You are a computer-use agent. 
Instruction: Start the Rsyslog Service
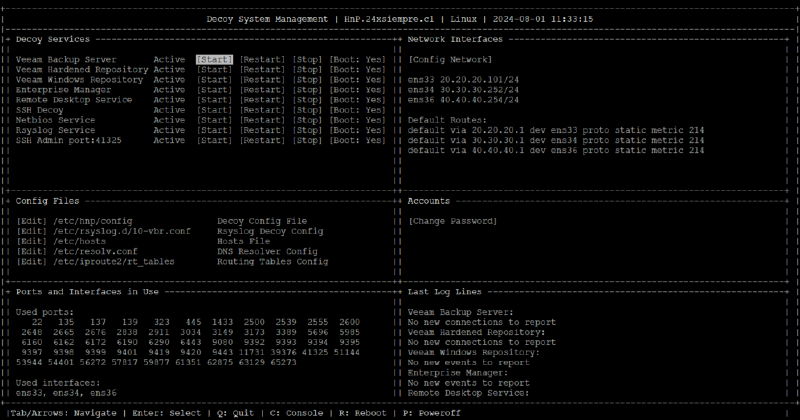point(214,130)
